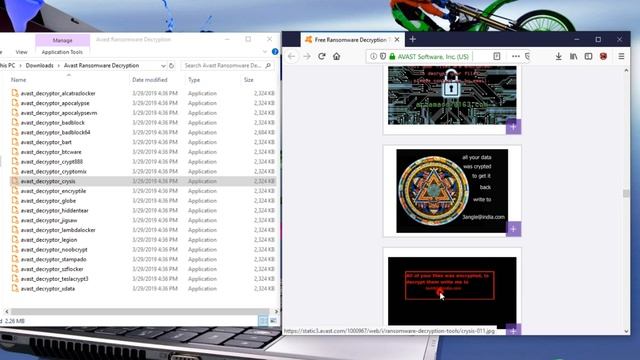
Task: Open Application Tools ribbon tab
Action: point(62,52)
